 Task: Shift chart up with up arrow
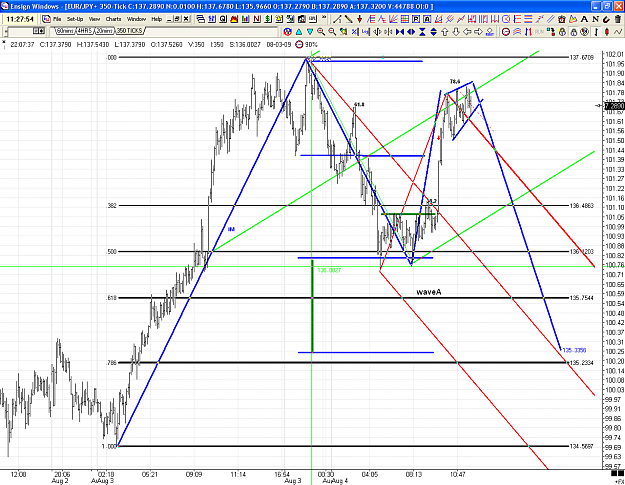(x=445, y=31)
